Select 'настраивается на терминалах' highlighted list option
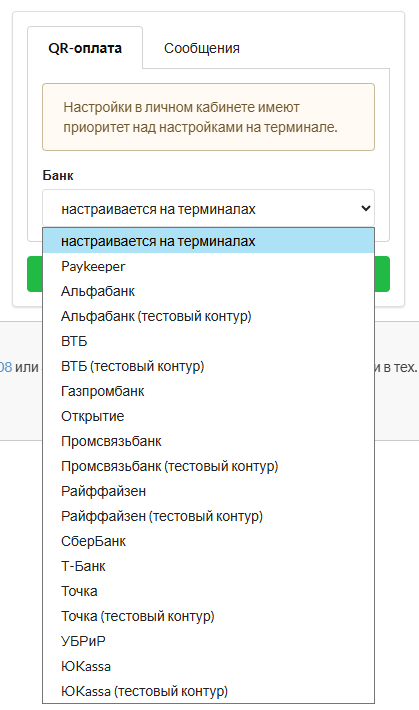The width and height of the screenshot is (419, 710). click(208, 241)
